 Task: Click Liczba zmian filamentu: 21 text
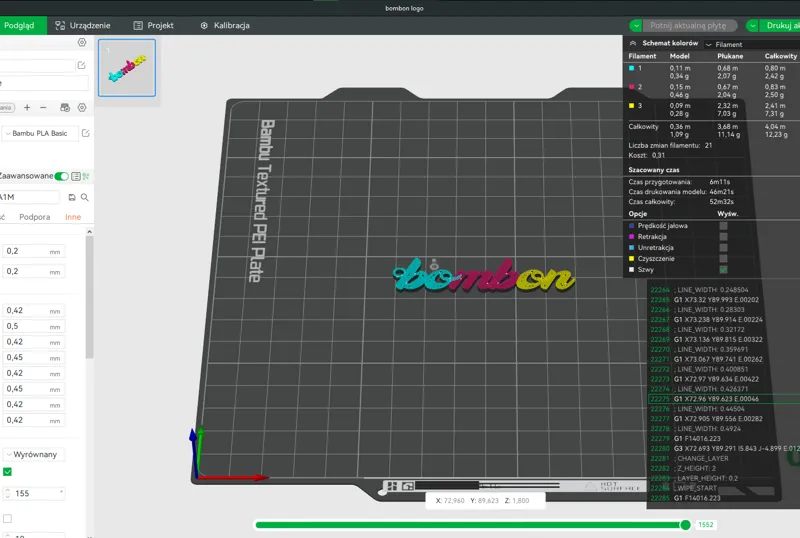pyautogui.click(x=670, y=145)
